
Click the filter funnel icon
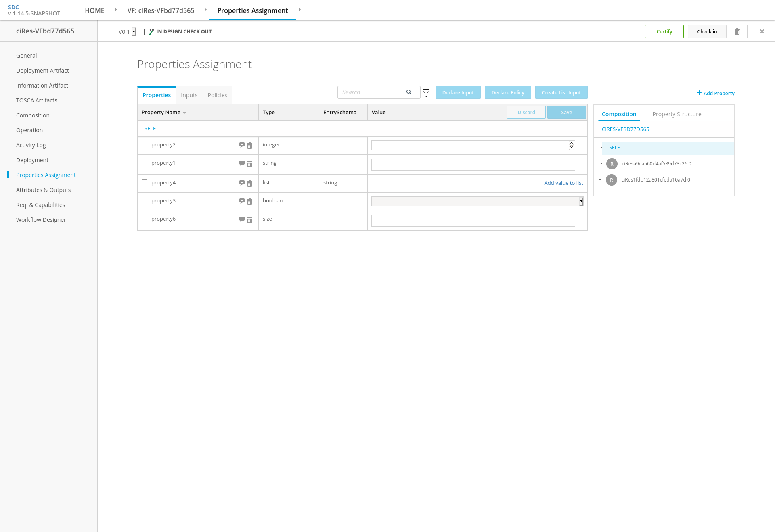coord(426,93)
